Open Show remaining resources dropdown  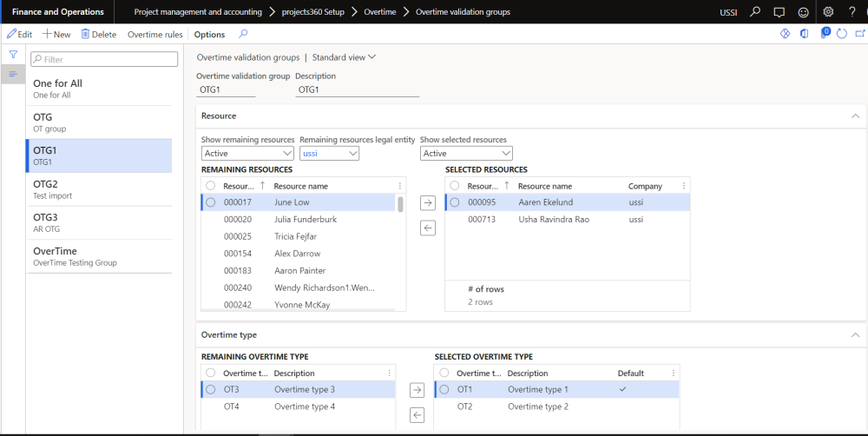point(247,154)
